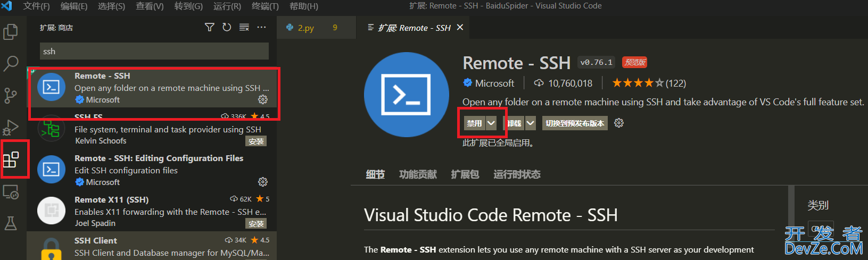The image size is (868, 260).
Task: Select the 细节 details tab
Action: pos(375,174)
